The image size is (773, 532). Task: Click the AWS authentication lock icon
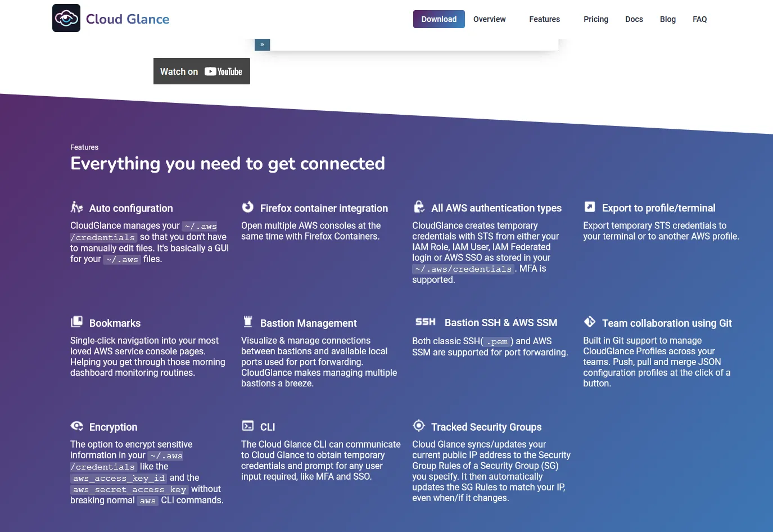tap(419, 207)
